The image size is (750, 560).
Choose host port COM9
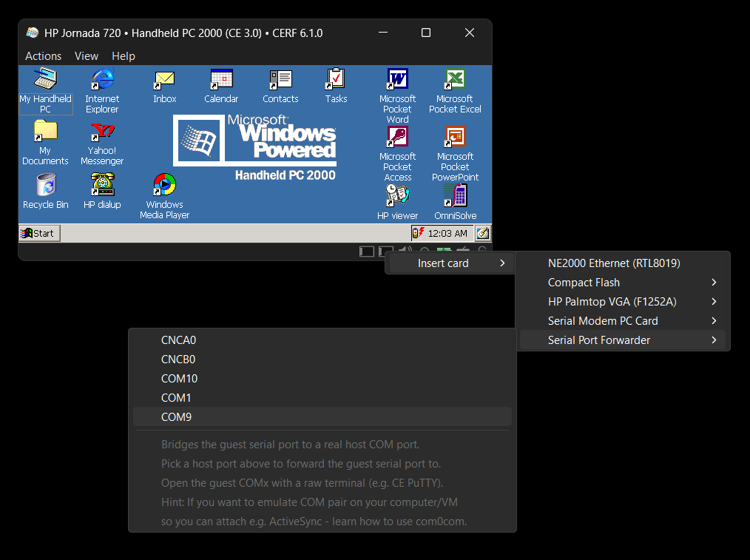pyautogui.click(x=322, y=416)
